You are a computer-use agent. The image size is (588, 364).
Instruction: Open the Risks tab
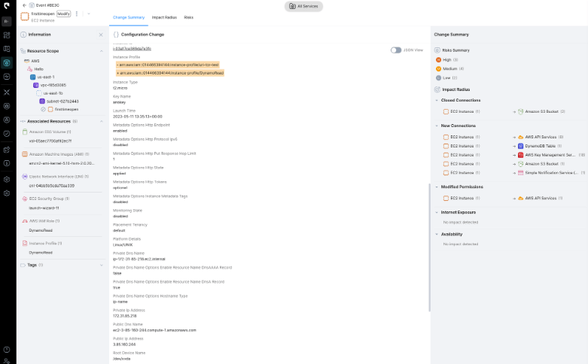[x=189, y=17]
